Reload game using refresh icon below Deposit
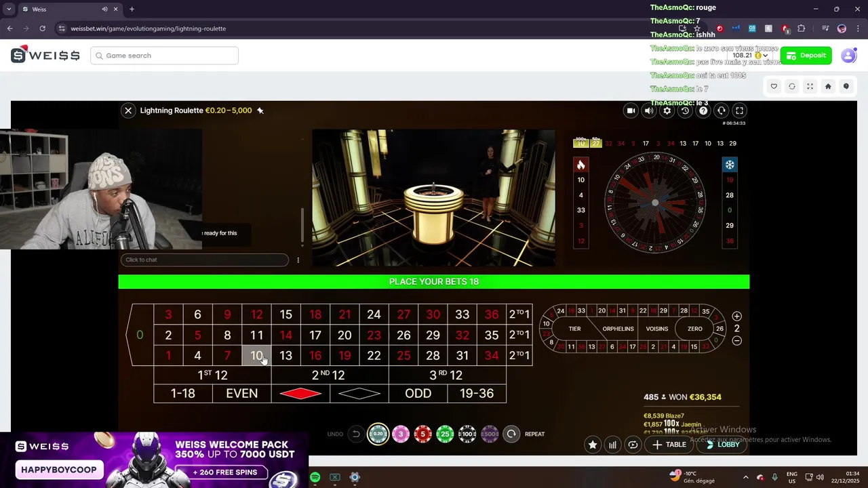Image resolution: width=868 pixels, height=488 pixels. (x=792, y=86)
